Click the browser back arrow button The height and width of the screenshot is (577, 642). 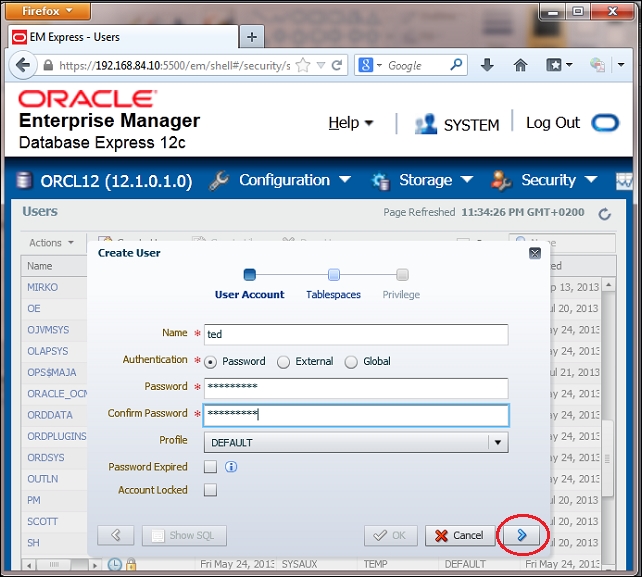click(23, 65)
